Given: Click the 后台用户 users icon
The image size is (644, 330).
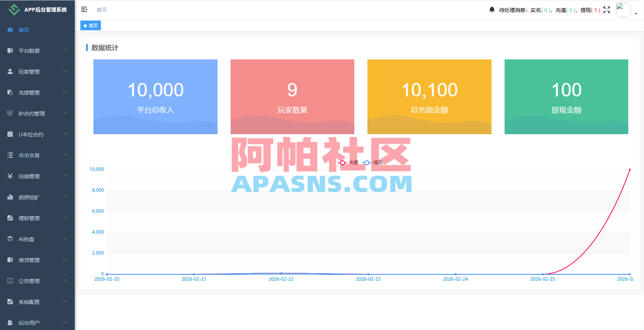Looking at the screenshot, I should pos(10,323).
